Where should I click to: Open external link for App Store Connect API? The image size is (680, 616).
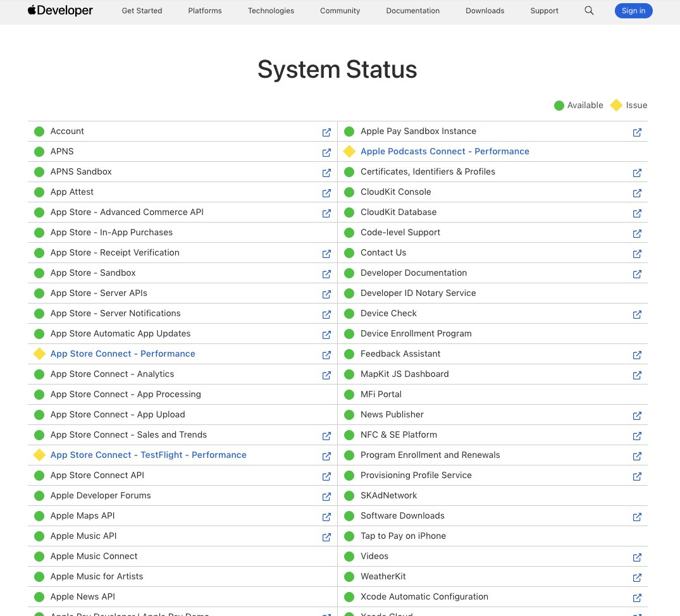pyautogui.click(x=326, y=476)
